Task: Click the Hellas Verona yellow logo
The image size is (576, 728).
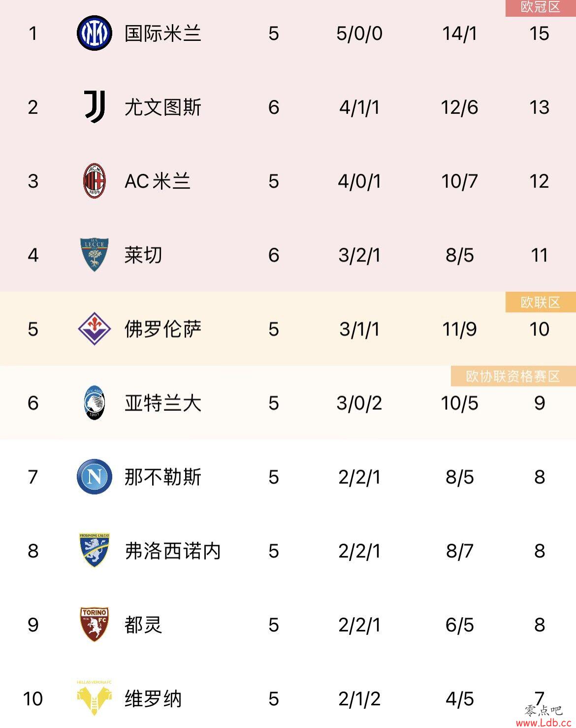Action: [x=94, y=698]
